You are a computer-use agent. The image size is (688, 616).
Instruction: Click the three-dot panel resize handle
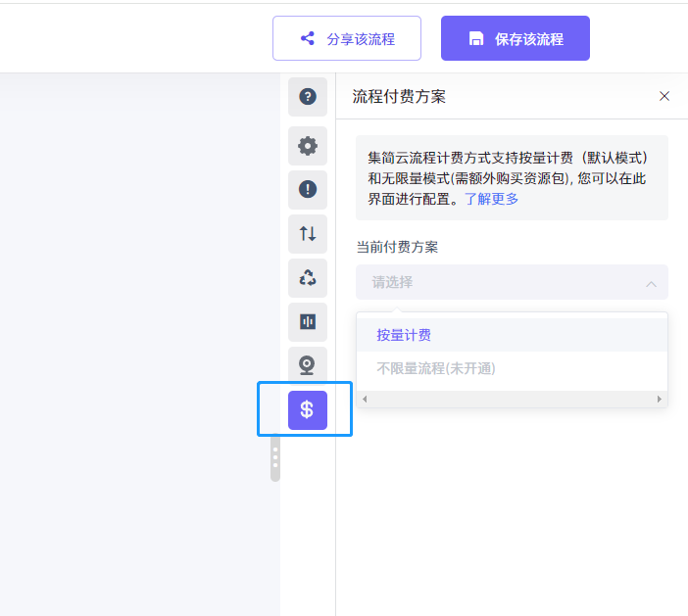[275, 457]
